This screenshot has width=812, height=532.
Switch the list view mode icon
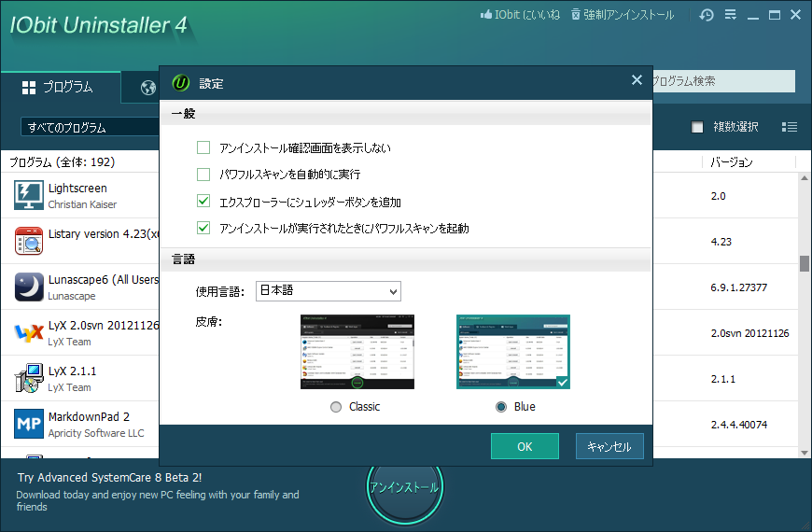(x=790, y=127)
